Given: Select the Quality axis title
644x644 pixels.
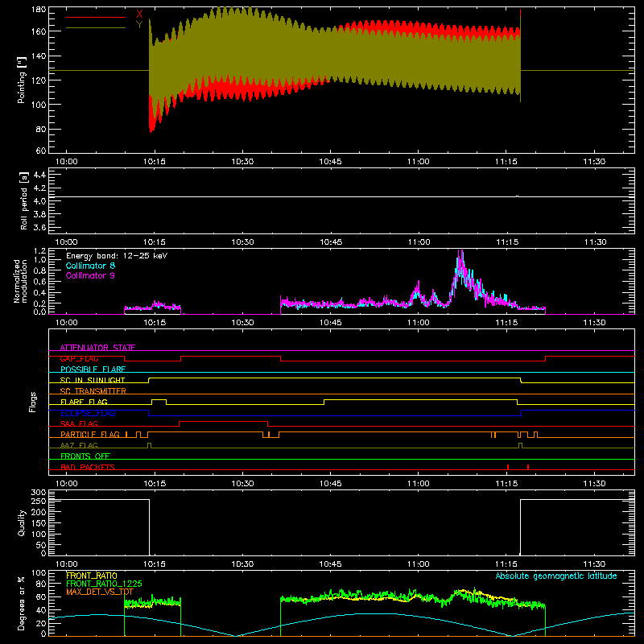Looking at the screenshot, I should 22,522.
